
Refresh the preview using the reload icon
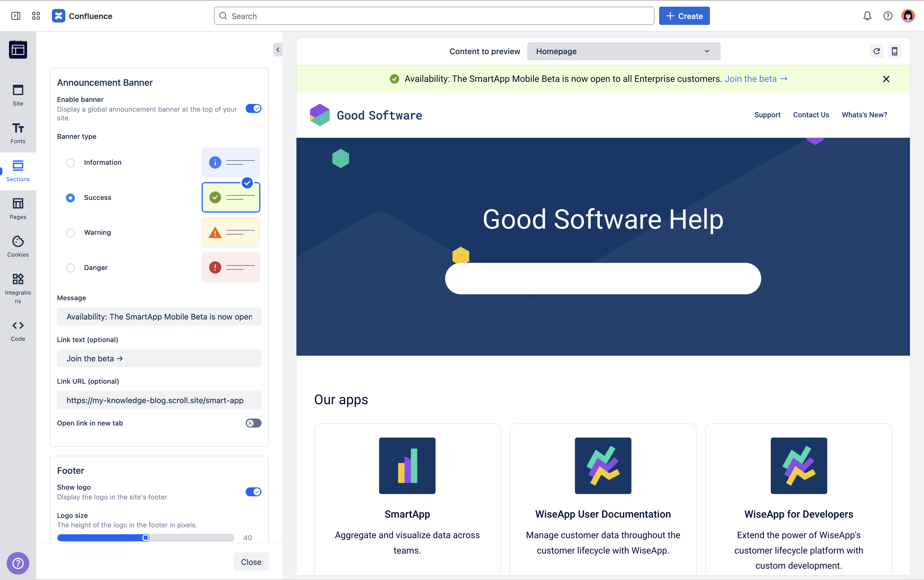point(877,51)
